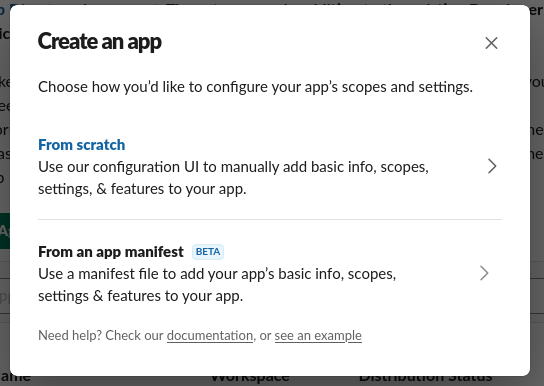This screenshot has height=386, width=544.
Task: Click the Workspace column header behind dialog
Action: [250, 378]
